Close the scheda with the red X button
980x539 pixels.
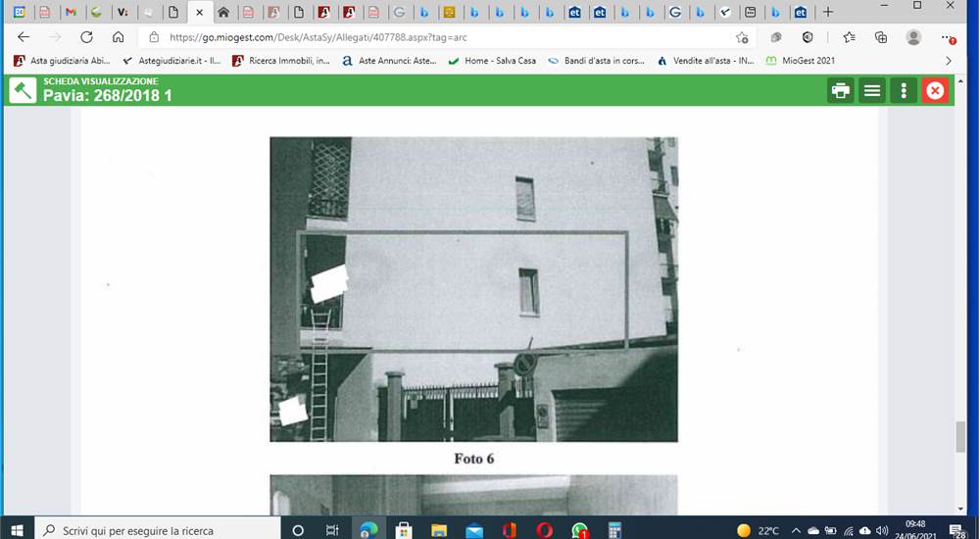(935, 91)
